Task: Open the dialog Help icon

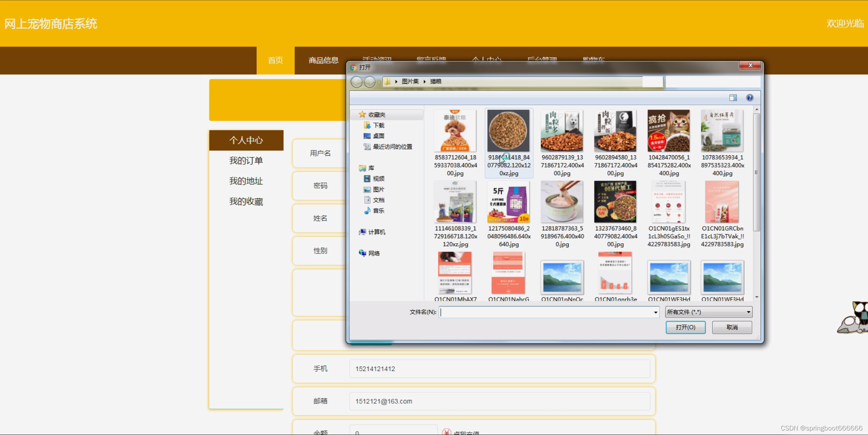Action: click(x=750, y=98)
